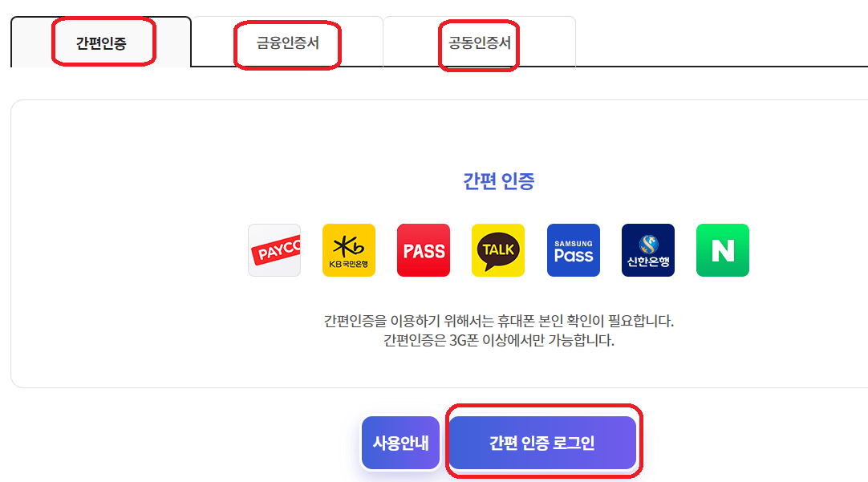The width and height of the screenshot is (868, 482).
Task: Click the 3G폰 이상에서만 가능합니다 notice line
Action: [499, 340]
